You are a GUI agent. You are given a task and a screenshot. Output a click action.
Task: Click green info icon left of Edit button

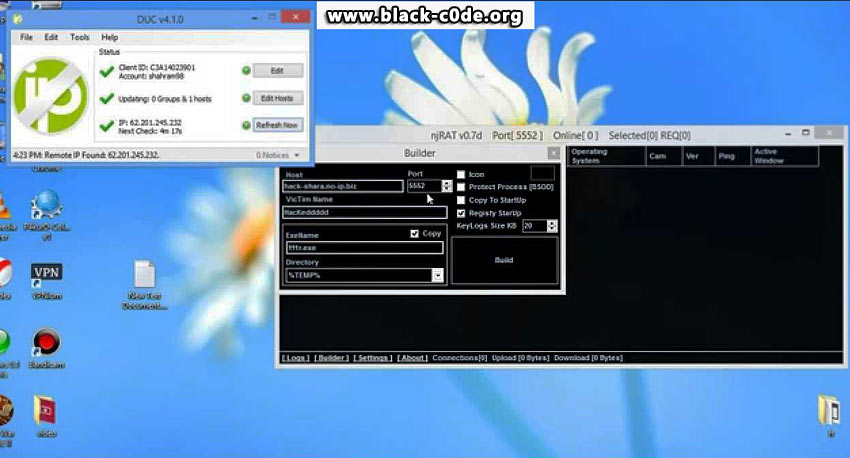(x=246, y=70)
